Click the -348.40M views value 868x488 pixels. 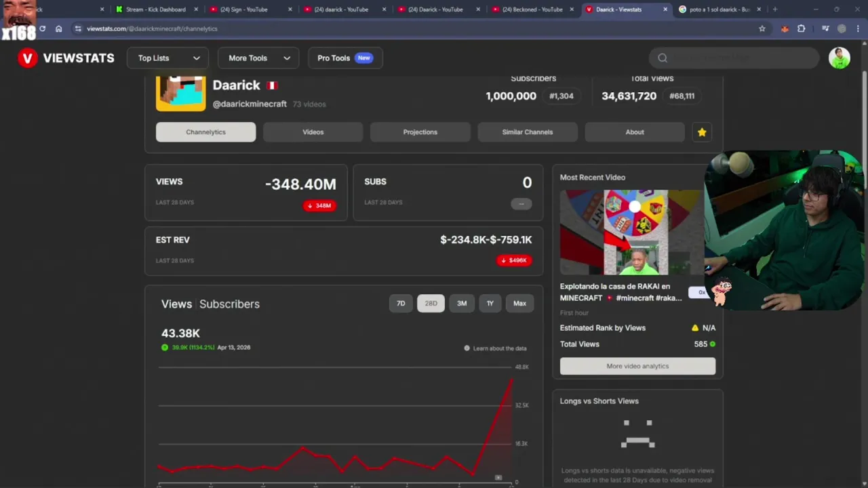(300, 184)
